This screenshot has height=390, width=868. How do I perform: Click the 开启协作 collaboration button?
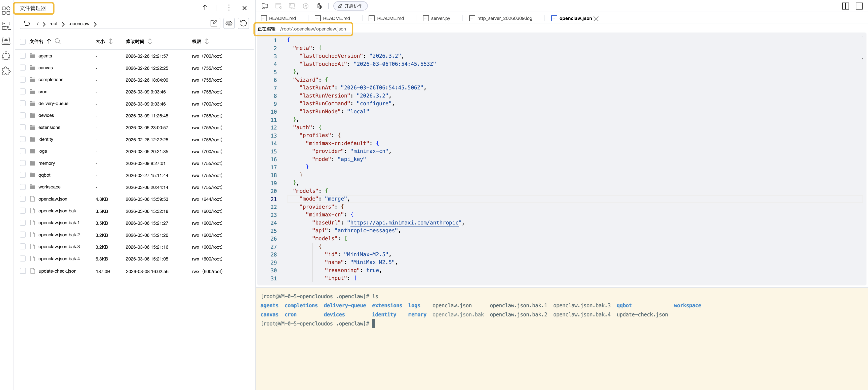[350, 6]
